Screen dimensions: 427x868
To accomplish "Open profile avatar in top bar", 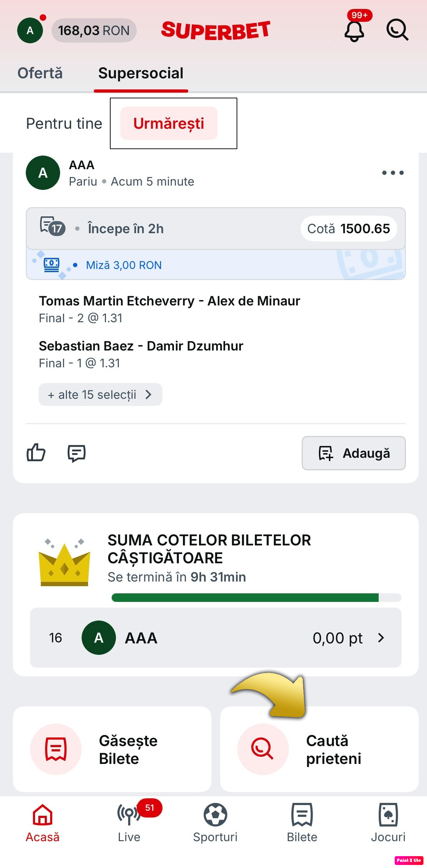I will (x=30, y=30).
